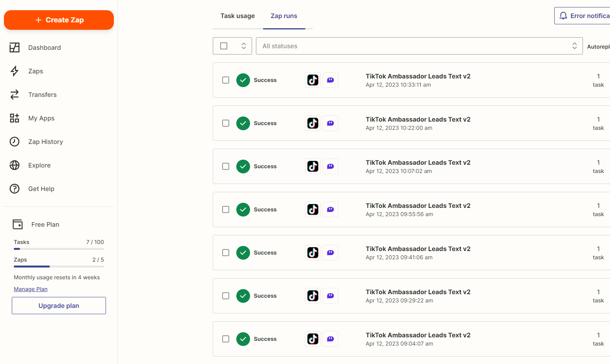This screenshot has height=364, width=610.
Task: Click the Tasks usage progress bar
Action: (59, 249)
